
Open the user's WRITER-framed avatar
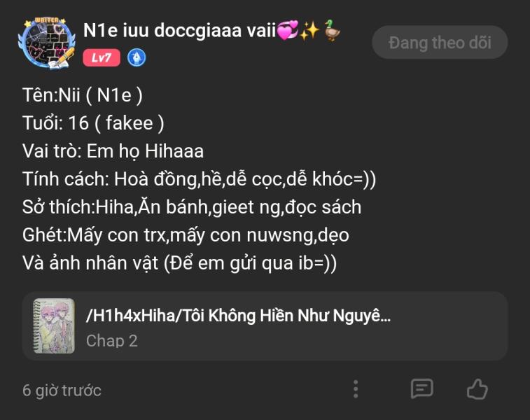(47, 43)
